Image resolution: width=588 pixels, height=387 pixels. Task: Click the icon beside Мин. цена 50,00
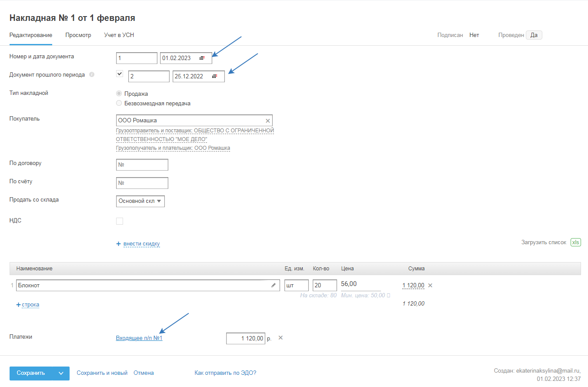point(388,295)
